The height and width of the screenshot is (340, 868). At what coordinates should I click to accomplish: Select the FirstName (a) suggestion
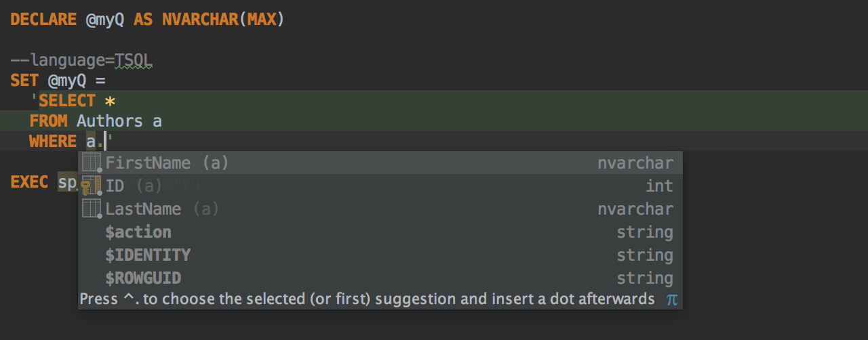(x=380, y=163)
